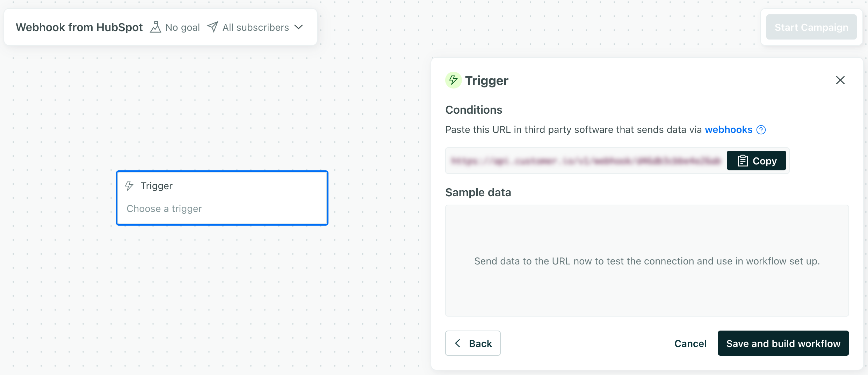Open the webhooks documentation link
The width and height of the screenshot is (868, 375).
(x=729, y=129)
